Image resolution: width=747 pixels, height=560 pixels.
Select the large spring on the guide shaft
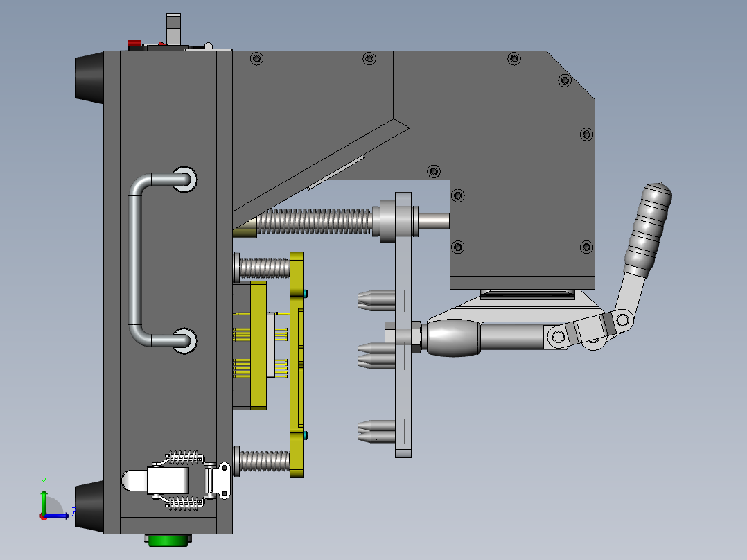tap(315, 222)
